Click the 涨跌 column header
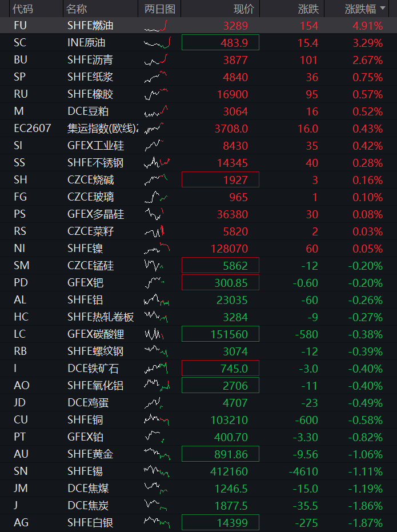 click(x=308, y=9)
